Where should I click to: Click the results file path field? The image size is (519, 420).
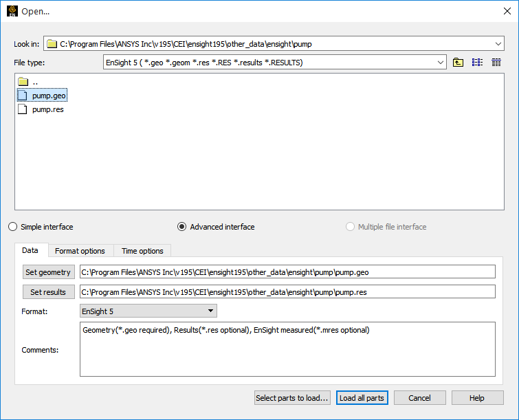coord(287,292)
